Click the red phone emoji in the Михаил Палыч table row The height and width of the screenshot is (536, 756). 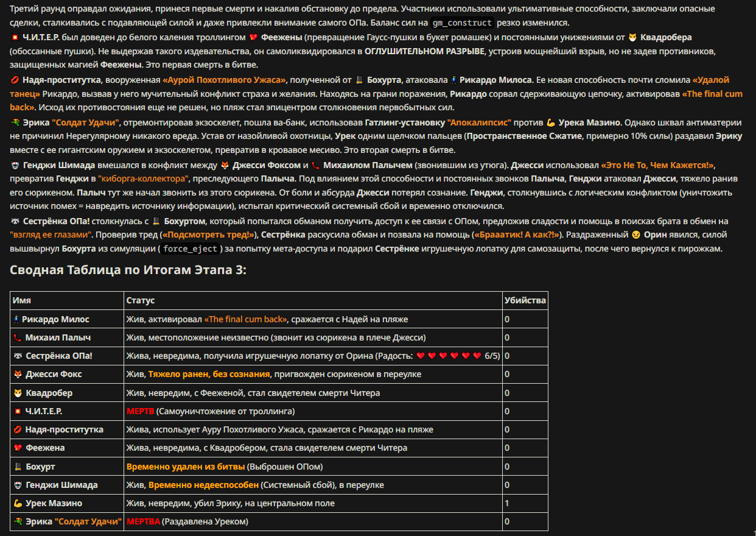[x=17, y=337]
